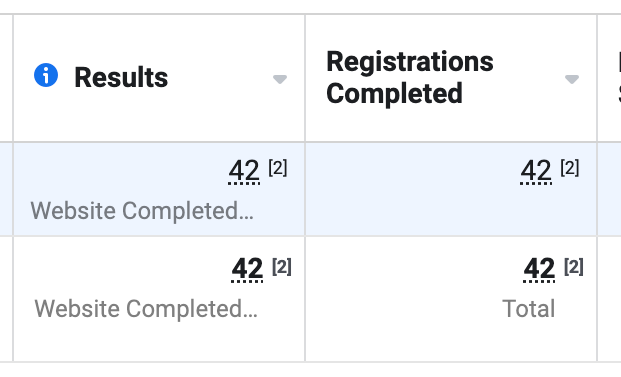Open footnote [2] beside highlighted row Results value
The height and width of the screenshot is (377, 621).
pos(278,168)
